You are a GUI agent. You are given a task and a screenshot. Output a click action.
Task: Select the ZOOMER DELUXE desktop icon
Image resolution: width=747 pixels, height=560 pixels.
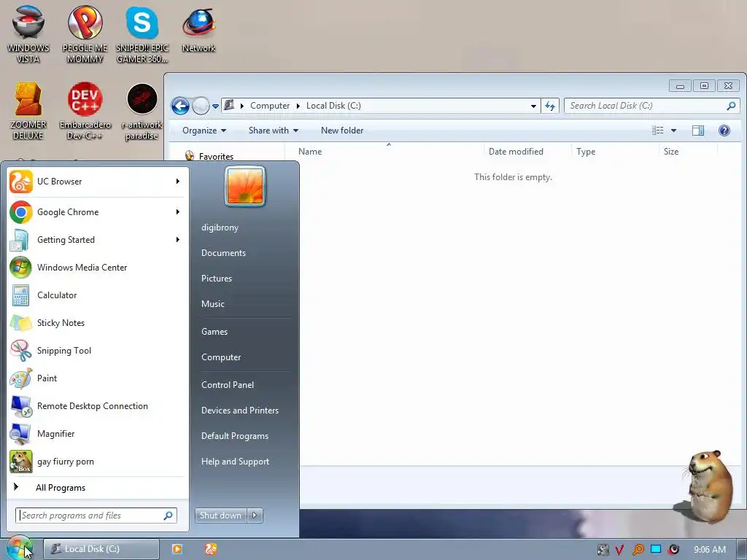[28, 112]
